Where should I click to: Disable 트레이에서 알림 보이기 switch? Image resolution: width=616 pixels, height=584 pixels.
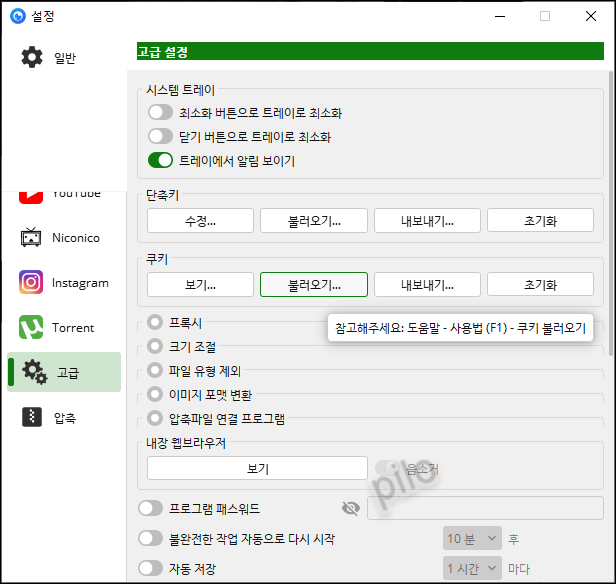[x=160, y=160]
